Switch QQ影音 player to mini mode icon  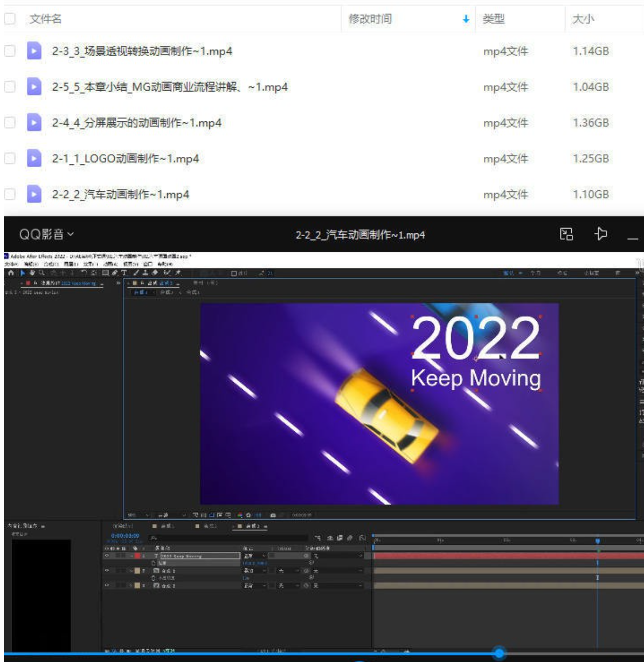click(x=566, y=234)
